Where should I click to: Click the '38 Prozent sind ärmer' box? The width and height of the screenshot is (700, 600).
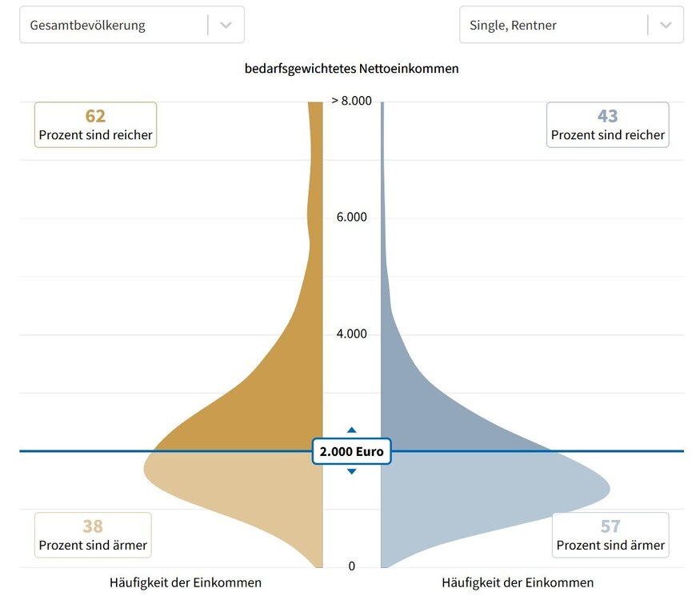(93, 535)
